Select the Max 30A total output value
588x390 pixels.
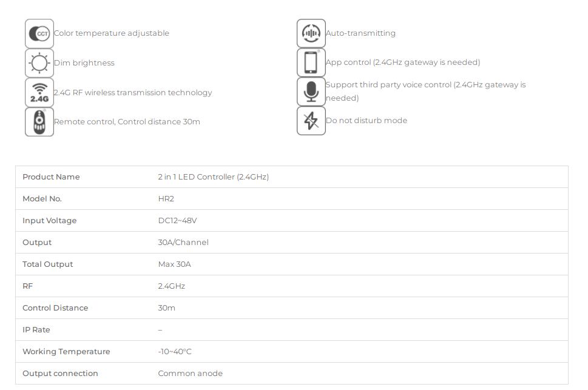pos(174,264)
